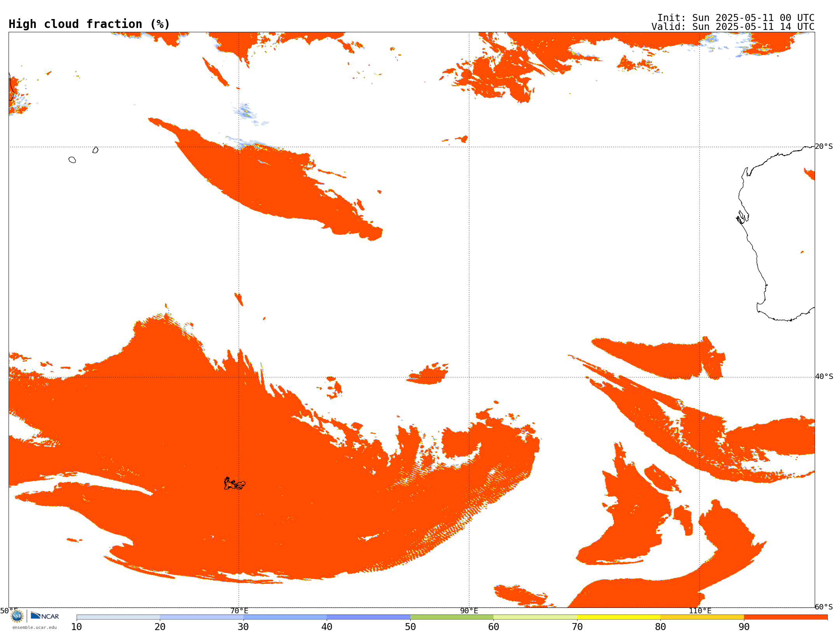This screenshot has width=840, height=632.
Task: Pick the yellow 70-80 colorbar segment
Action: (x=619, y=617)
